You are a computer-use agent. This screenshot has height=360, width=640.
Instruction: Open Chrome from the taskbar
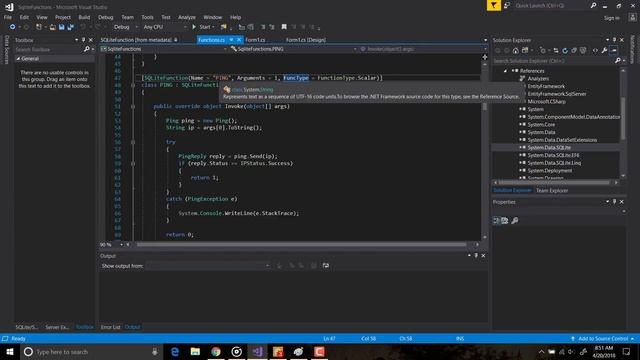(216, 352)
